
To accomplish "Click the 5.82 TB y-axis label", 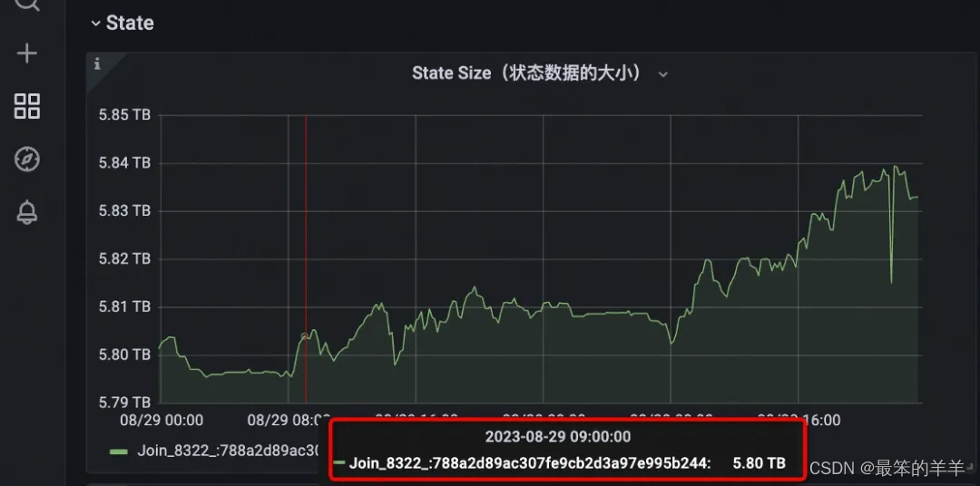I will (x=125, y=258).
